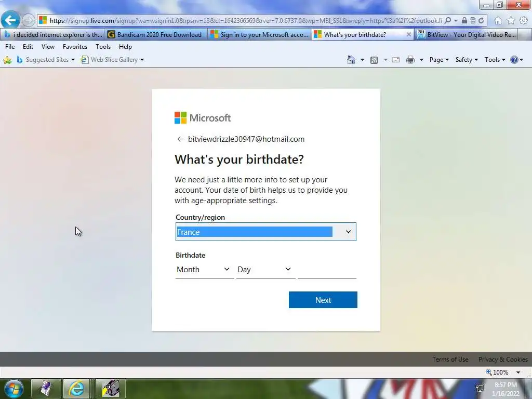Open the Safety dropdown menu
The width and height of the screenshot is (532, 399).
pyautogui.click(x=467, y=60)
